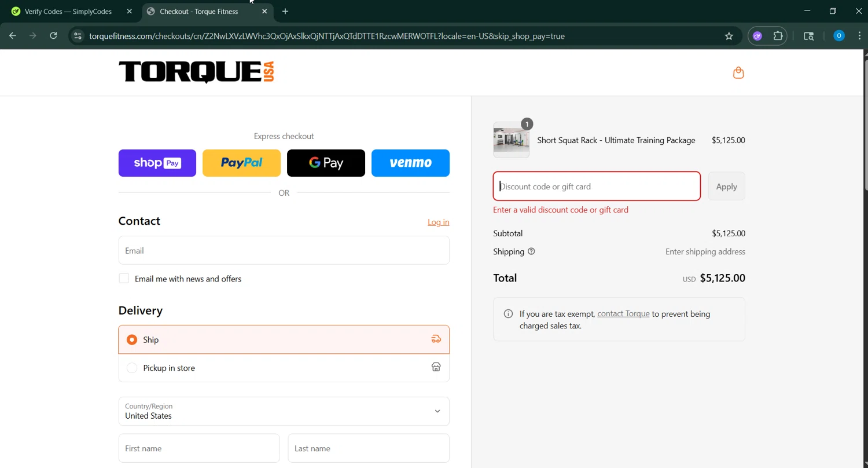Check Email me with news and offers
Image resolution: width=868 pixels, height=468 pixels.
tap(124, 279)
